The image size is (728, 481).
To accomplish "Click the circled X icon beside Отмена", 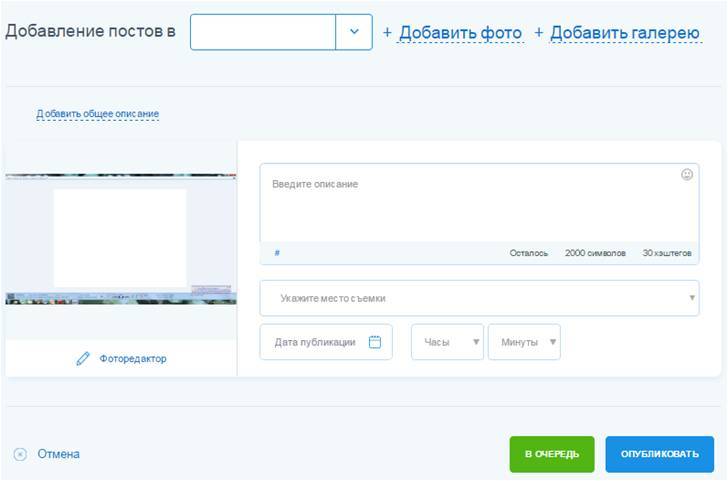I will 20,454.
